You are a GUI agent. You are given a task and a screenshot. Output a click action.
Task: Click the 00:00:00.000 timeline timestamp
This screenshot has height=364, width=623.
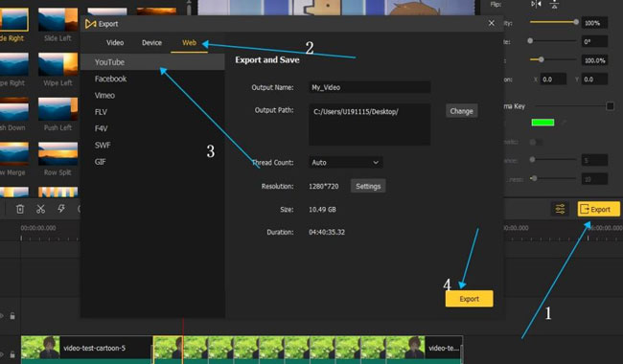[38, 228]
